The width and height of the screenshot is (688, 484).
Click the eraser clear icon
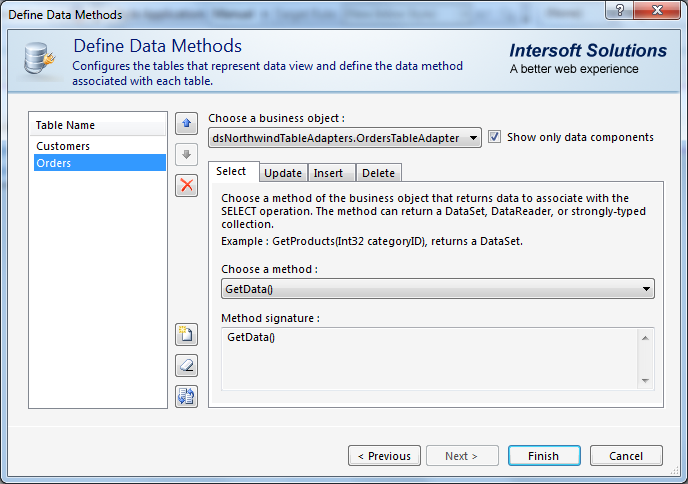(186, 365)
